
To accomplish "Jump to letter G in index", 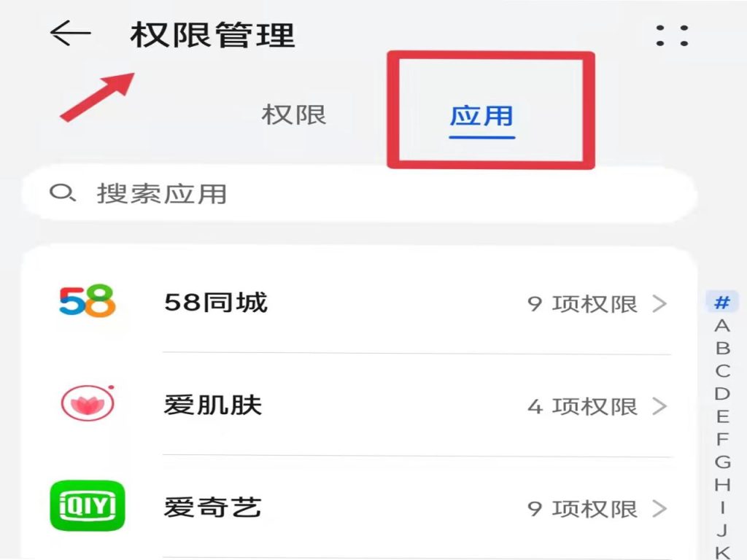I will click(x=722, y=462).
